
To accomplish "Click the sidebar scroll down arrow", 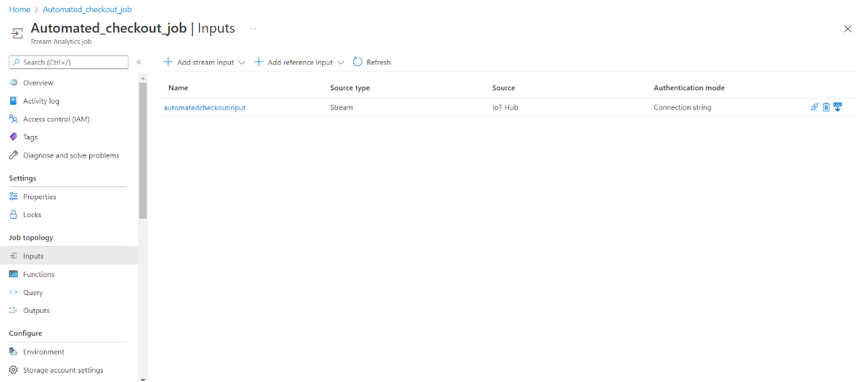I will click(x=143, y=378).
